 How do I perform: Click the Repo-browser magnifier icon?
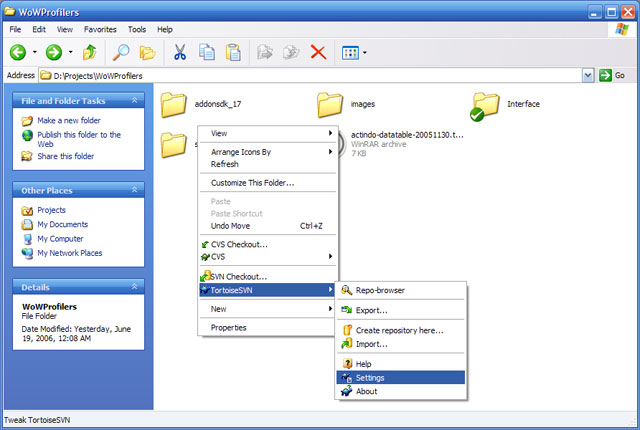347,290
